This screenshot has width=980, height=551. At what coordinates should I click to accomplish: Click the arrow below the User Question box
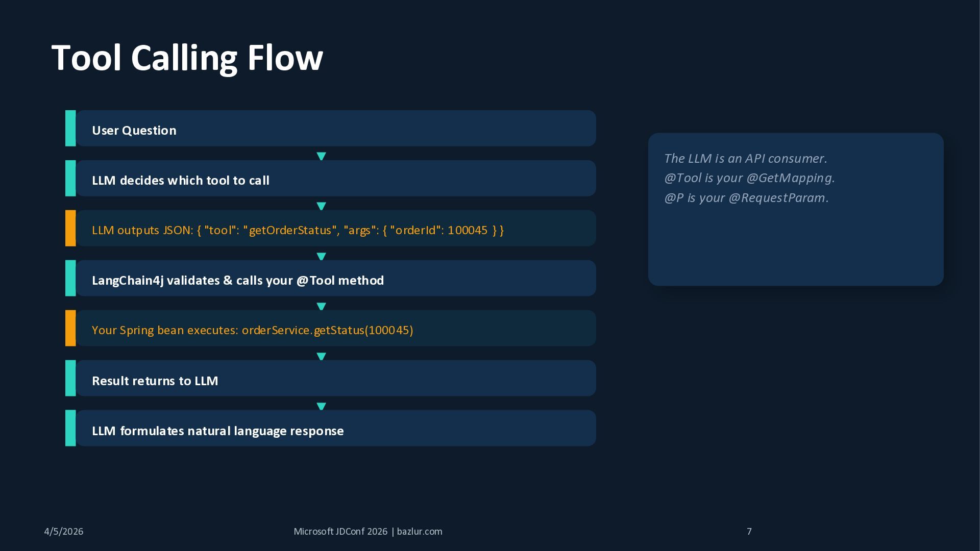[321, 156]
